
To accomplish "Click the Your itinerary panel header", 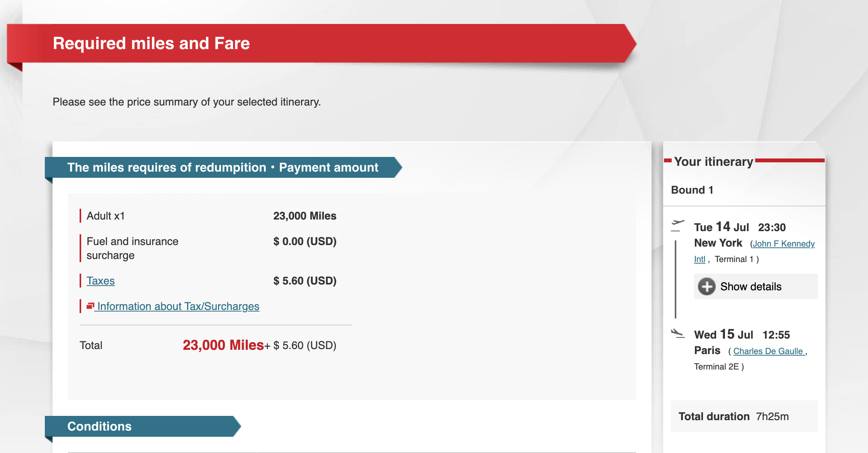I will [714, 162].
